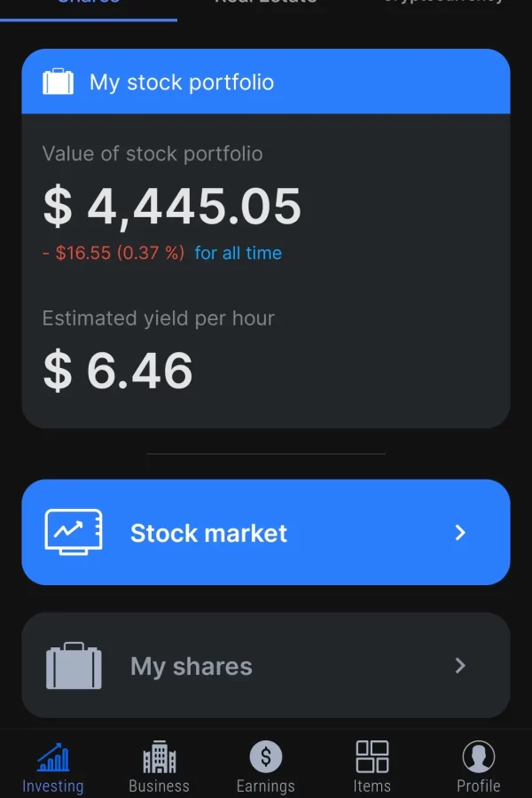Open Earnings via the dollar coin icon

(265, 756)
